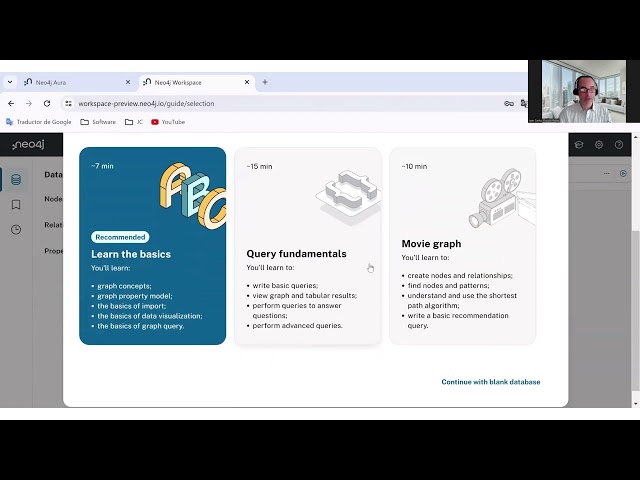Open the saved queries bookmark icon
The image size is (640, 480).
[16, 204]
